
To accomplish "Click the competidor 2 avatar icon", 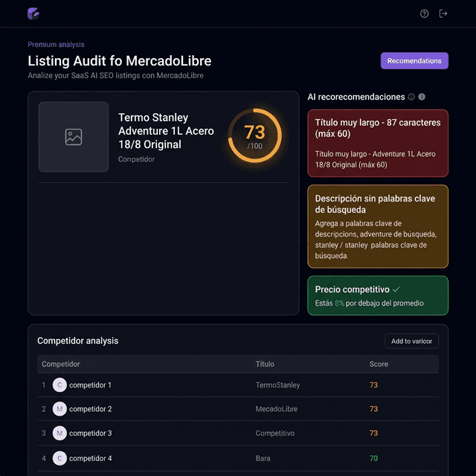I will coord(59,409).
